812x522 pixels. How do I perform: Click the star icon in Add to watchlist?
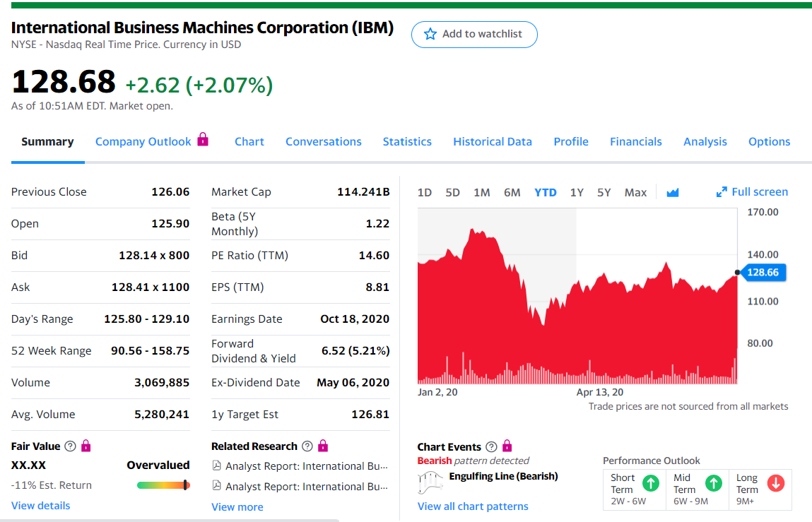[x=430, y=34]
